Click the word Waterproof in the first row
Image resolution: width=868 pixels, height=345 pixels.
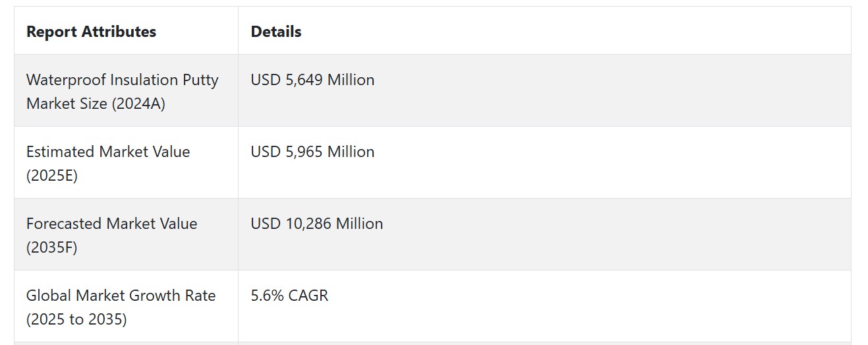pyautogui.click(x=66, y=80)
